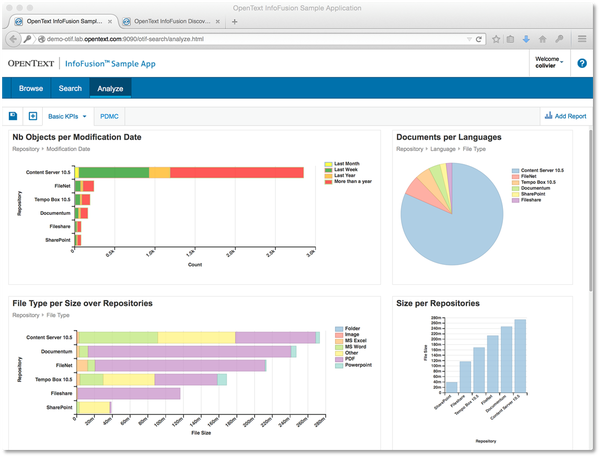The image size is (600, 457).
Task: Bookmark page with the star icon
Action: pos(496,39)
